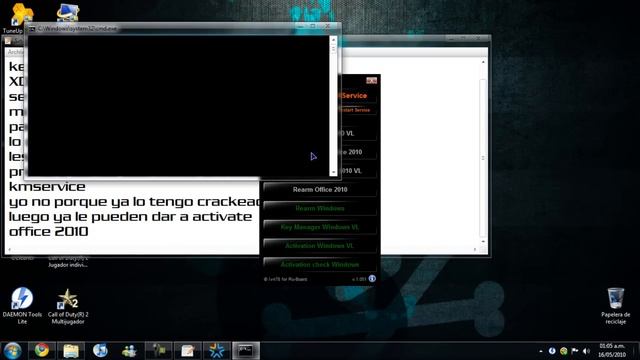This screenshot has width=640, height=360.
Task: Click Rearm Windows button
Action: 320,208
